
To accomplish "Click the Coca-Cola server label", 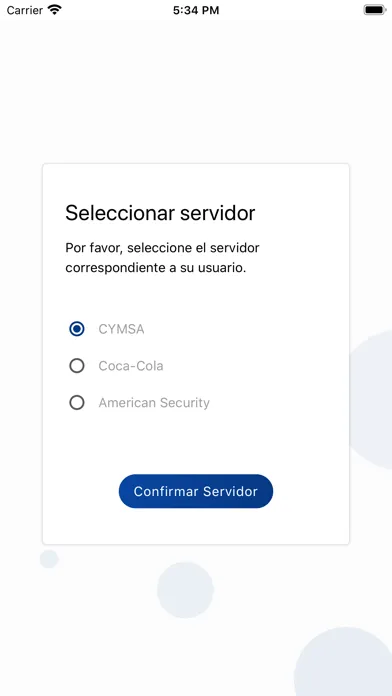I will pyautogui.click(x=131, y=366).
